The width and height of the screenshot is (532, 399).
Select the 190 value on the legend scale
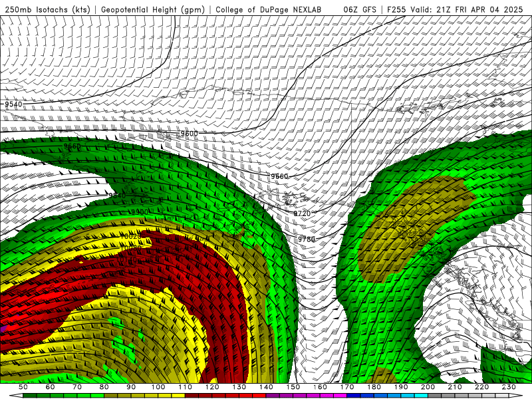[x=401, y=387]
